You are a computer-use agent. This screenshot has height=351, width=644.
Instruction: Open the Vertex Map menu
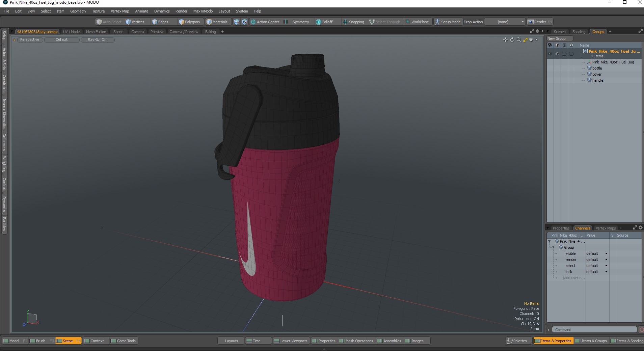point(120,11)
